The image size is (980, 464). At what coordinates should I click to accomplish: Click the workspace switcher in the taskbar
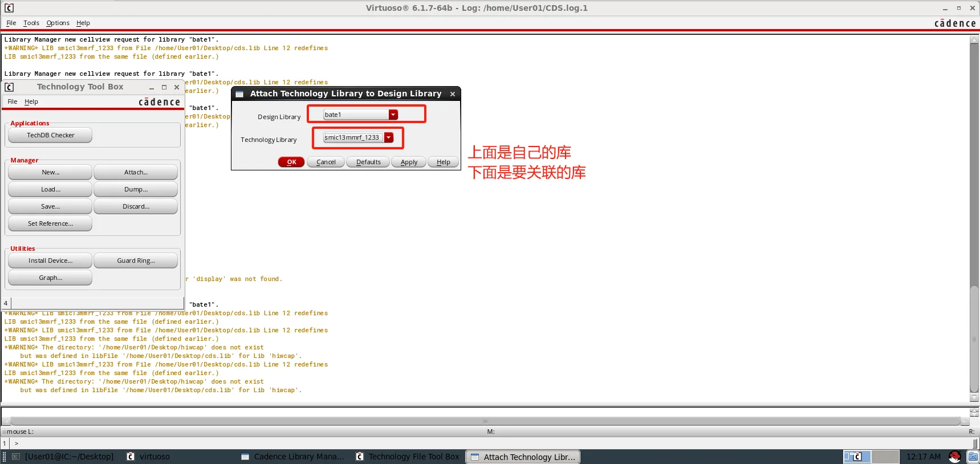[857, 457]
